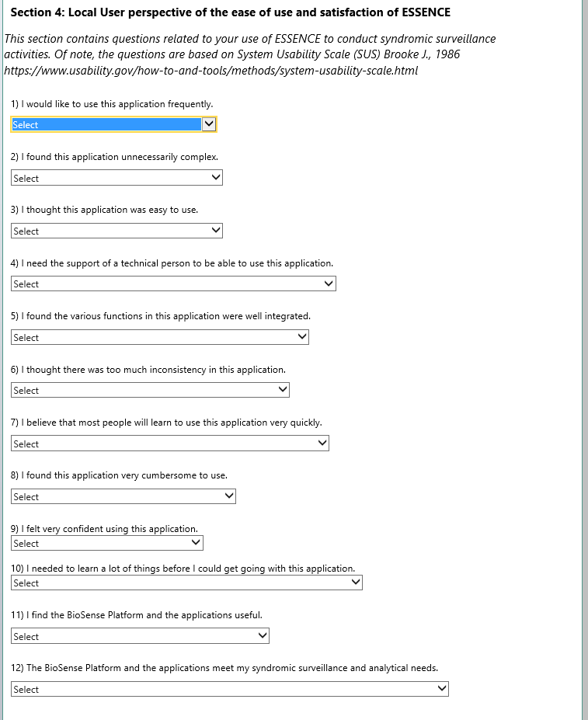Viewport: 588px width, 720px height.
Task: Click the arrow on question 1 dropdown
Action: pyautogui.click(x=208, y=124)
